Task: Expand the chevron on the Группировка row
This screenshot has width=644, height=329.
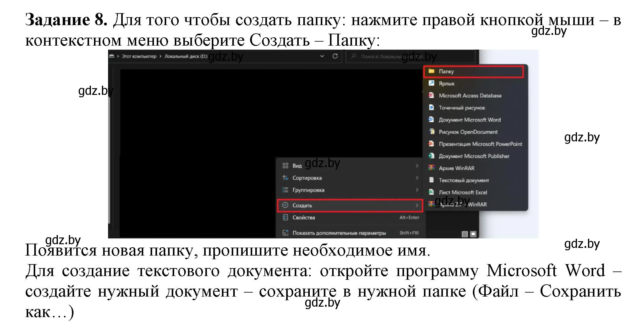Action: (417, 190)
